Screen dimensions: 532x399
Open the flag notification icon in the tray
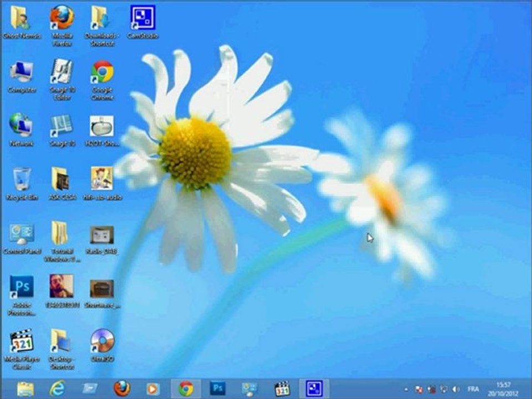[x=419, y=389]
